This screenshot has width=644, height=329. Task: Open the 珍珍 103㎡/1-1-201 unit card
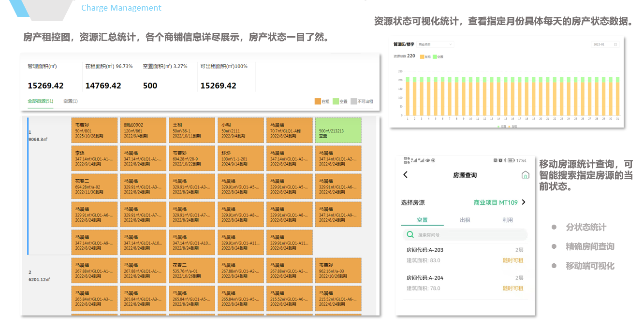tap(241, 158)
